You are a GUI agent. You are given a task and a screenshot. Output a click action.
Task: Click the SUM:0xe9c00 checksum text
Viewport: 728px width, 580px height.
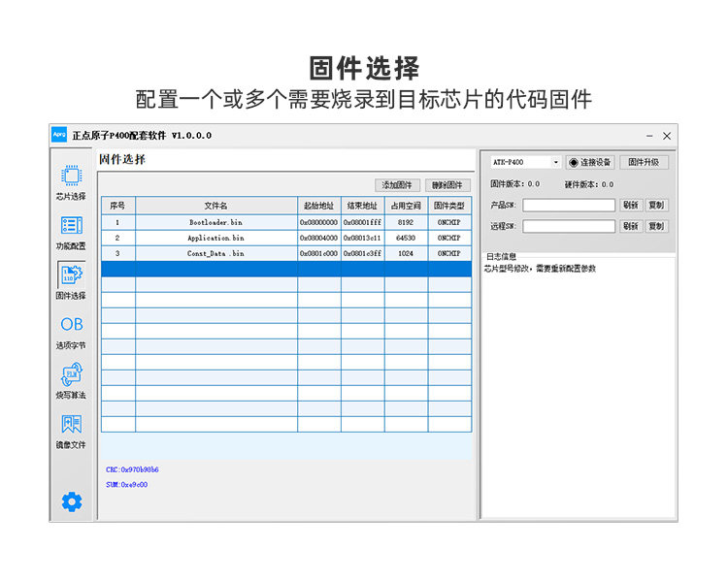127,484
